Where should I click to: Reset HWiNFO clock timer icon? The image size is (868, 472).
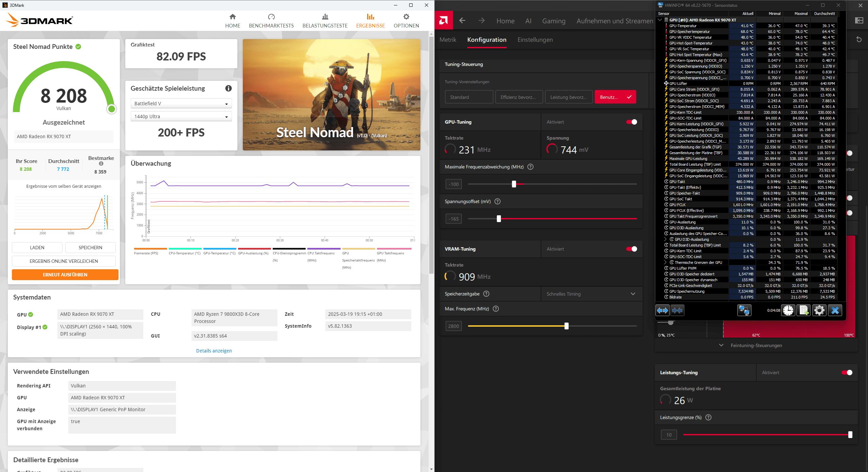coord(788,310)
